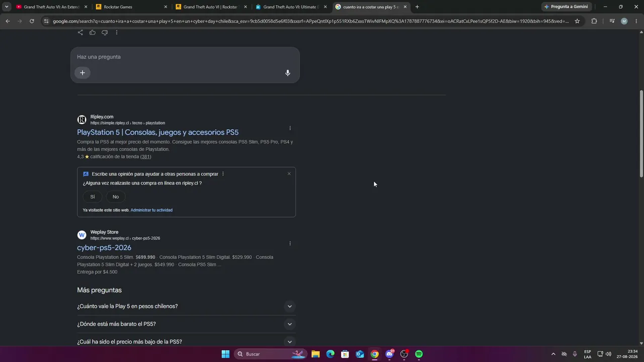Click the page vertical scrollbar thumb
644x362 pixels.
pos(641,133)
